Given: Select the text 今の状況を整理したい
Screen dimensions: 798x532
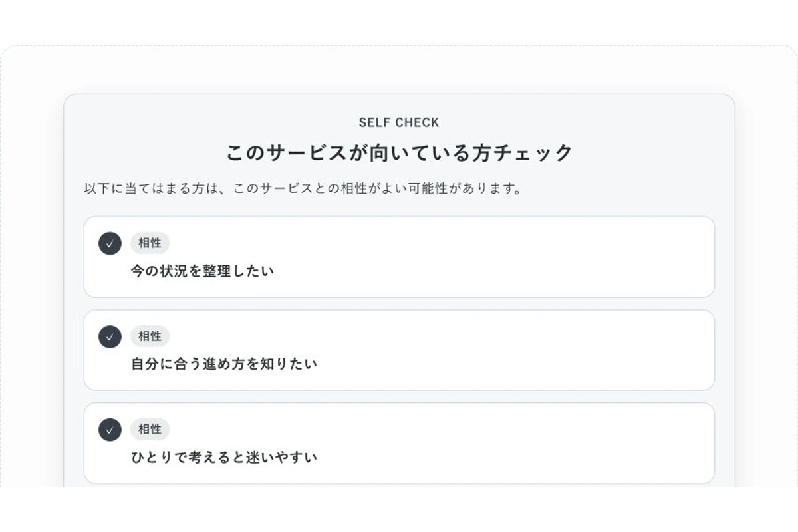Looking at the screenshot, I should (x=202, y=271).
